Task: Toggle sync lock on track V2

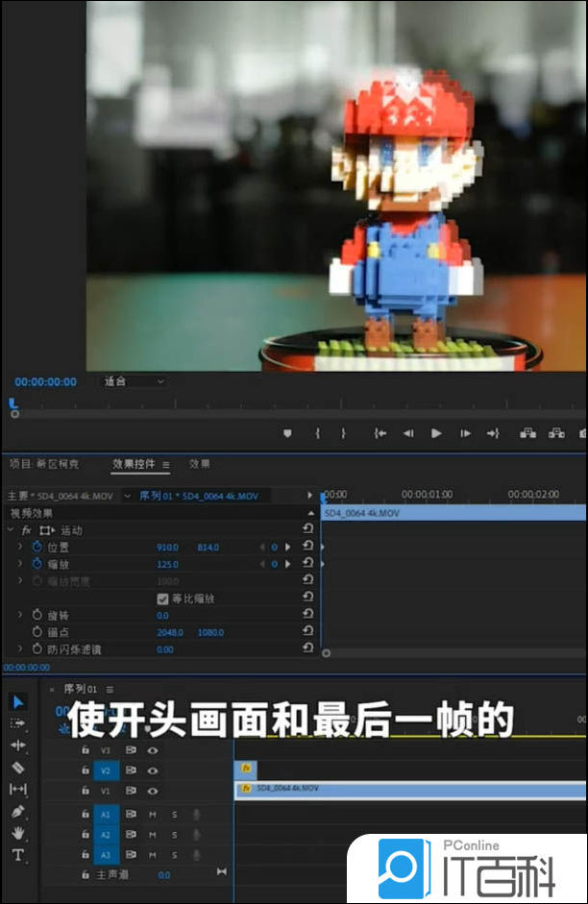Action: coord(131,770)
